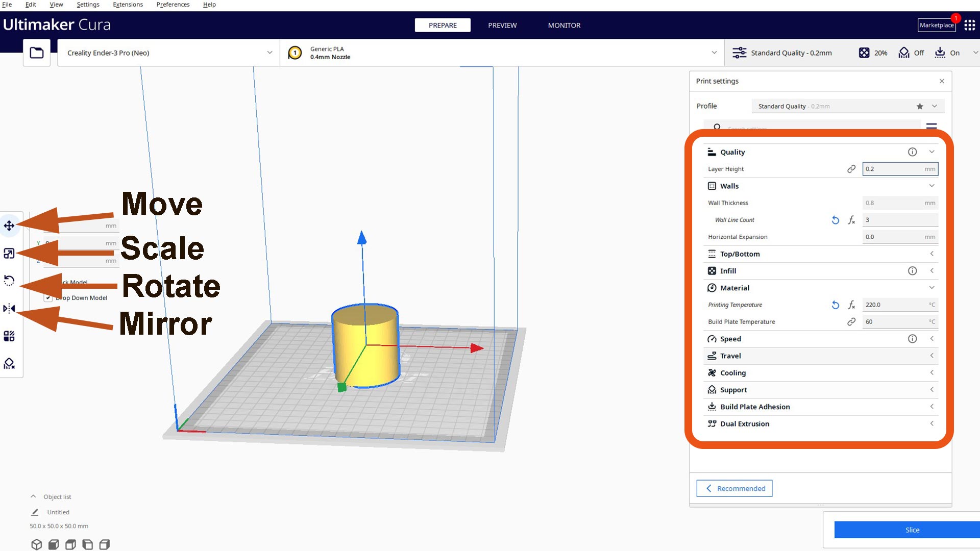The height and width of the screenshot is (551, 980).
Task: Open the application switcher grid icon
Action: tap(970, 25)
